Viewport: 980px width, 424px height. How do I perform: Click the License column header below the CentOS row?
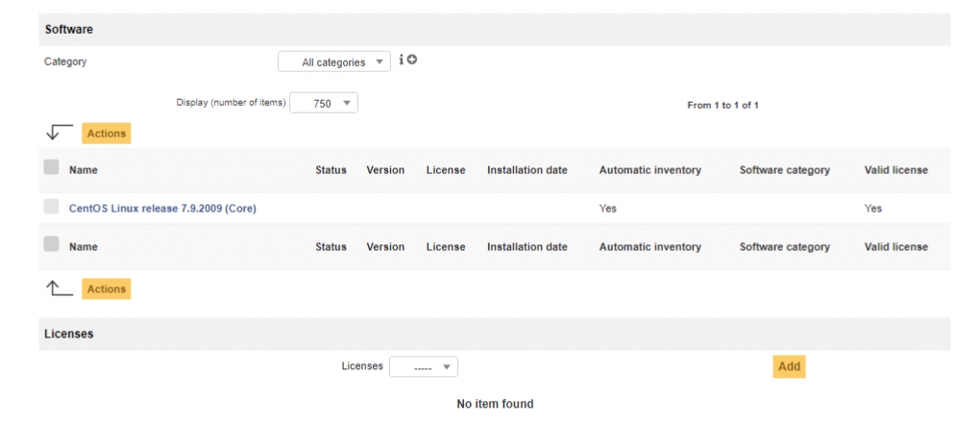446,247
